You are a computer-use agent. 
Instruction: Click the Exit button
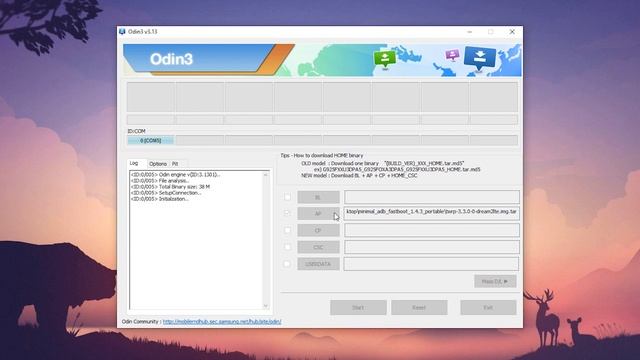point(488,307)
